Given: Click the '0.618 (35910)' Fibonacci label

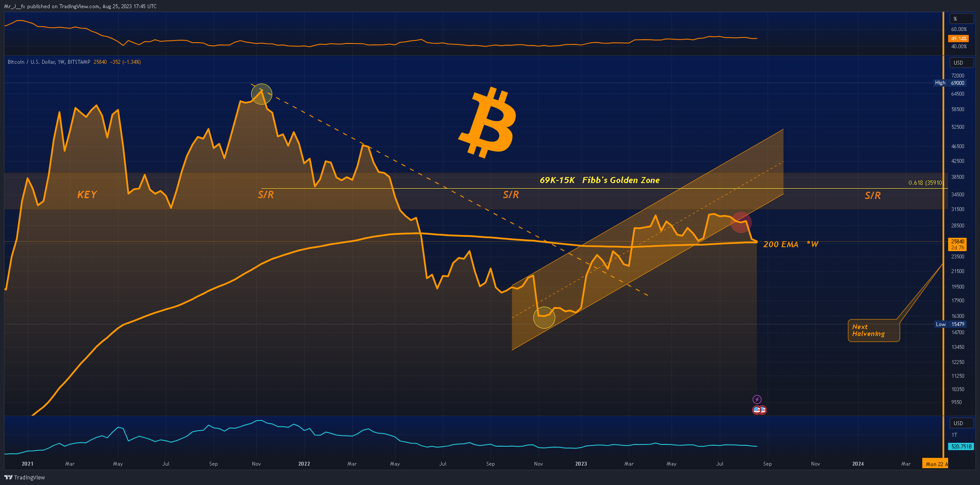Looking at the screenshot, I should click(925, 183).
